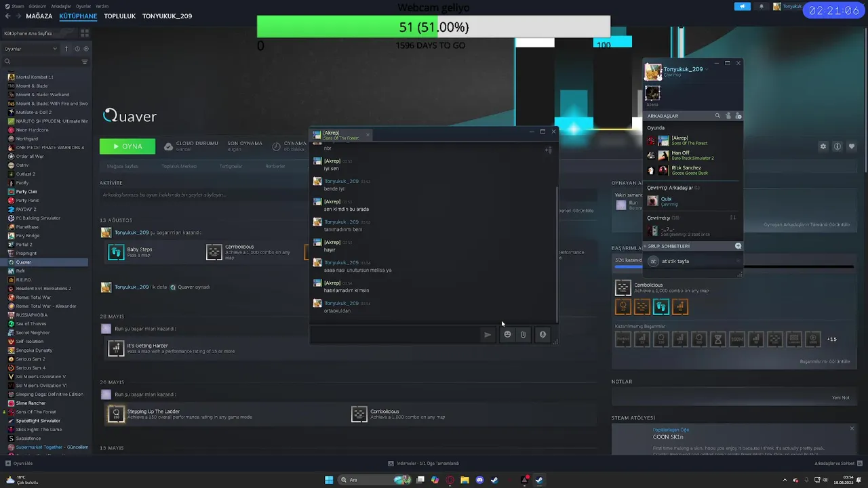The width and height of the screenshot is (868, 488).
Task: Click the green OYNA play button
Action: [127, 146]
